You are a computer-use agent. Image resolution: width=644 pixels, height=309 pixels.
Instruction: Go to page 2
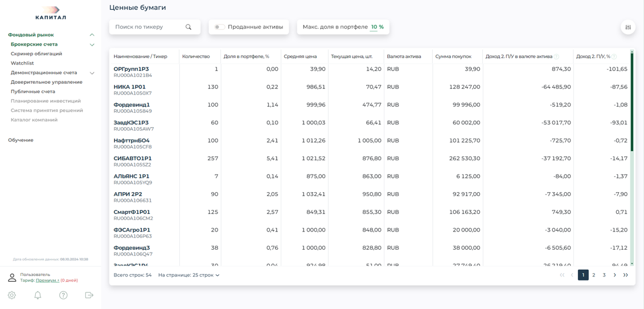593,275
